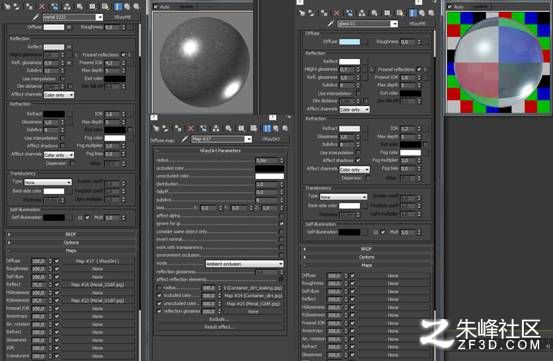This screenshot has height=361, width=553.
Task: Click the red X reset icon in the metal material toolbar
Action: click(42, 6)
